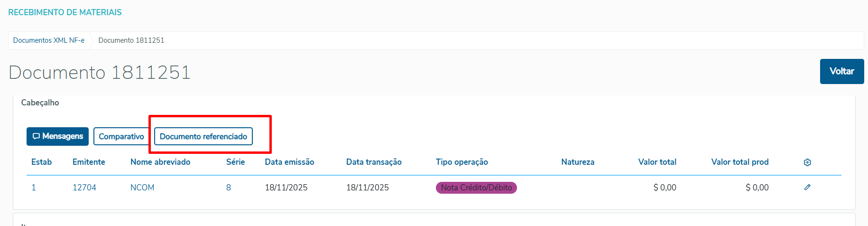Click the NCOM abbreviated name link
Viewport: 868px width, 226px height.
coord(142,188)
